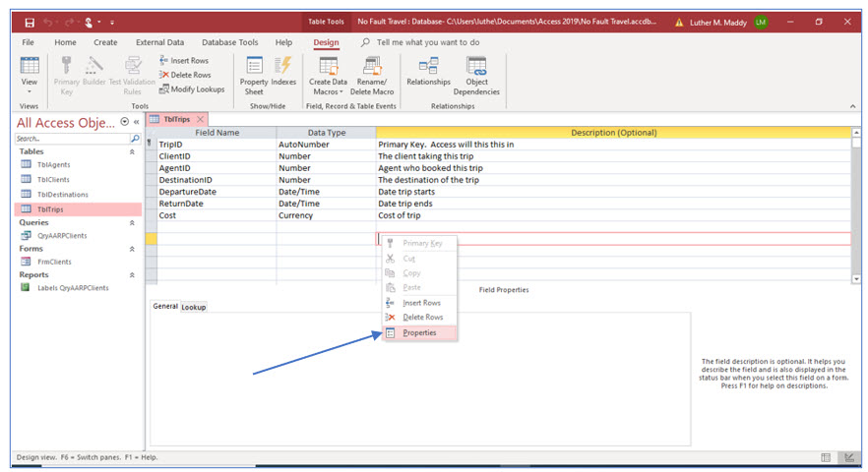Choose Copy in the context menu
Viewport: 868px width, 472px height.
click(x=420, y=272)
